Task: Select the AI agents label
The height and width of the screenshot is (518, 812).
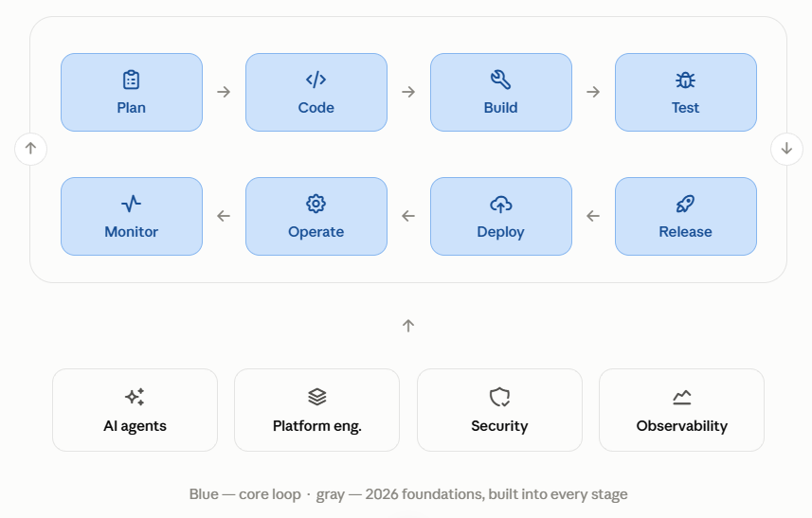Action: 135,426
